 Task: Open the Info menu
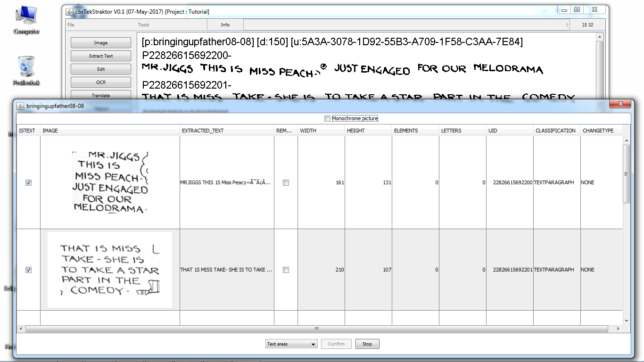[x=225, y=25]
